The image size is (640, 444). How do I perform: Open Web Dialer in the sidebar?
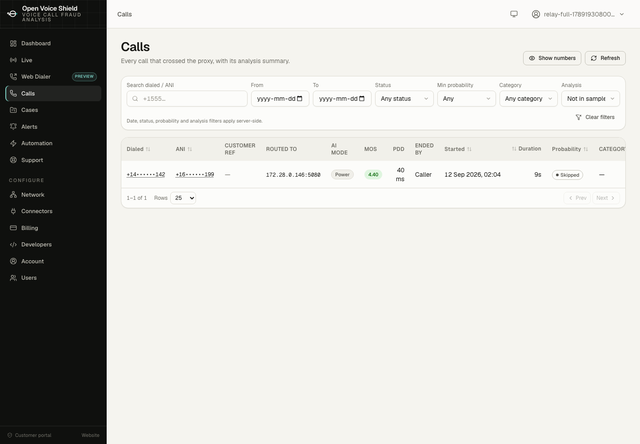click(x=53, y=77)
